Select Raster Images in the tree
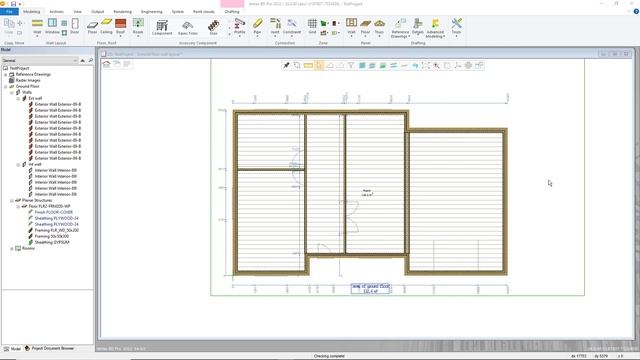The height and width of the screenshot is (360, 640). pyautogui.click(x=28, y=80)
